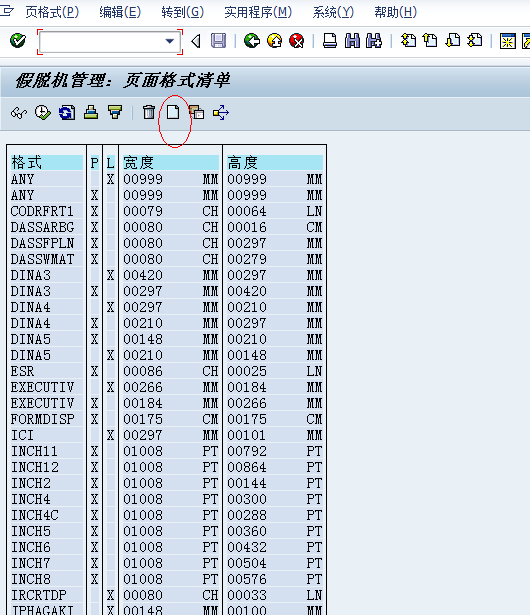Viewport: 530px width, 615px height.
Task: Delete with the trash can icon
Action: click(149, 113)
